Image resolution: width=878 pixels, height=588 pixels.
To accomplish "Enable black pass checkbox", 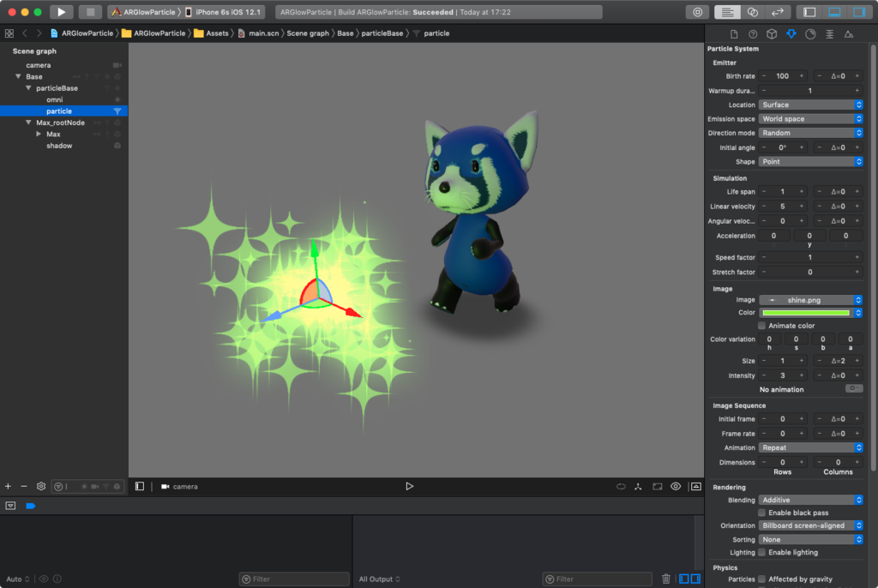I will (761, 513).
